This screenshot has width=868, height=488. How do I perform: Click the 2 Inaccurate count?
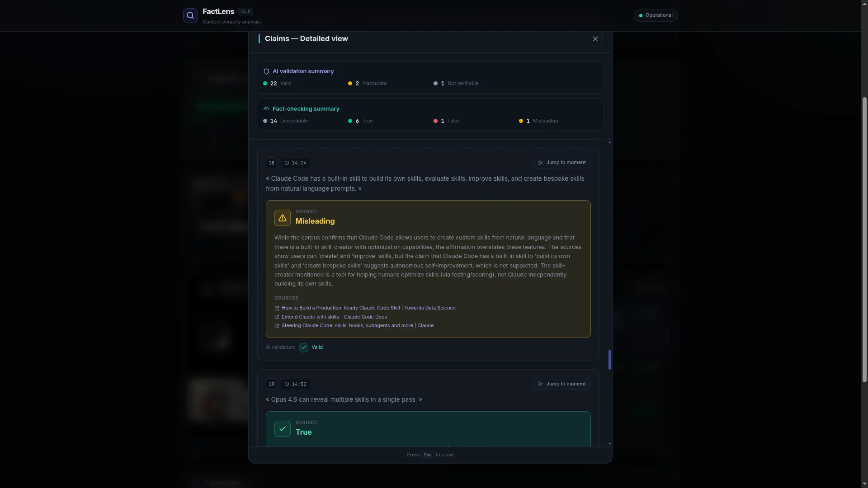point(367,84)
